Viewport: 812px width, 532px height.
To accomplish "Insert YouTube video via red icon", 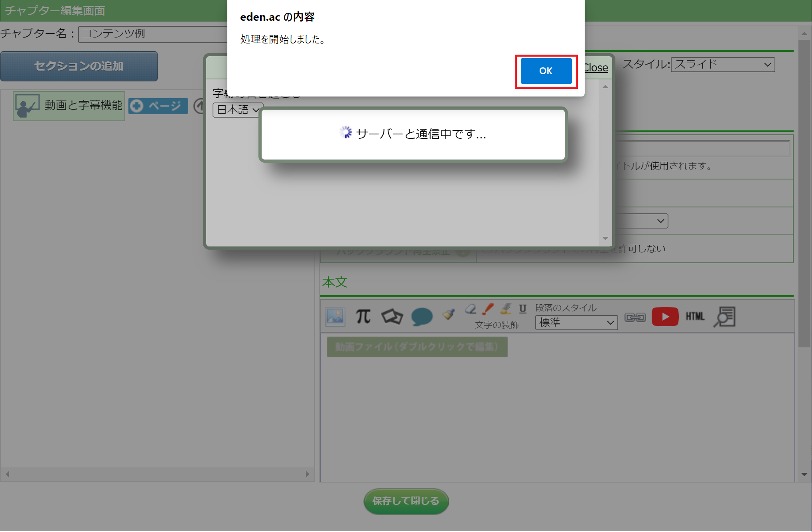I will point(665,317).
